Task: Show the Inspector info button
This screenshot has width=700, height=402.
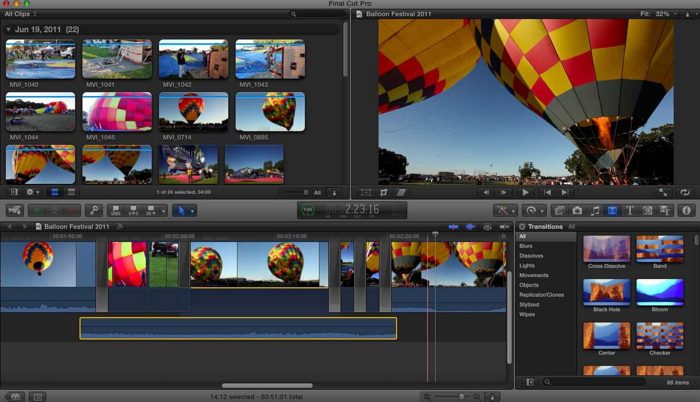Action: pos(686,210)
